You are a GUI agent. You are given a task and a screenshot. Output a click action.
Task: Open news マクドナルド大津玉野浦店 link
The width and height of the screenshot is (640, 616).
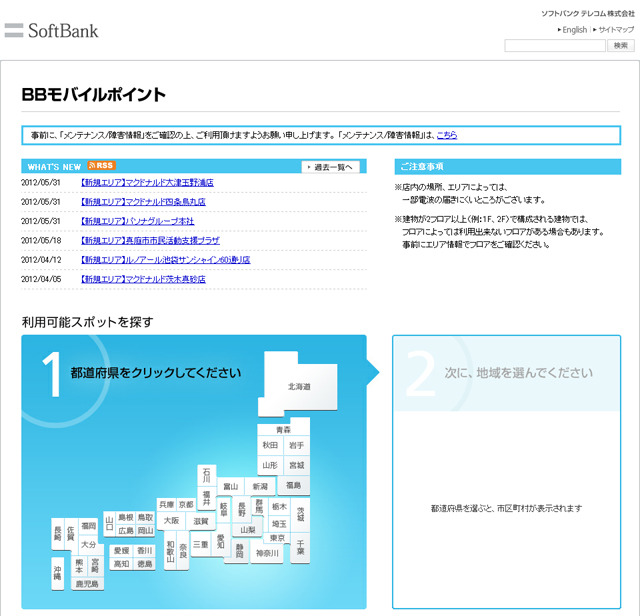(147, 182)
